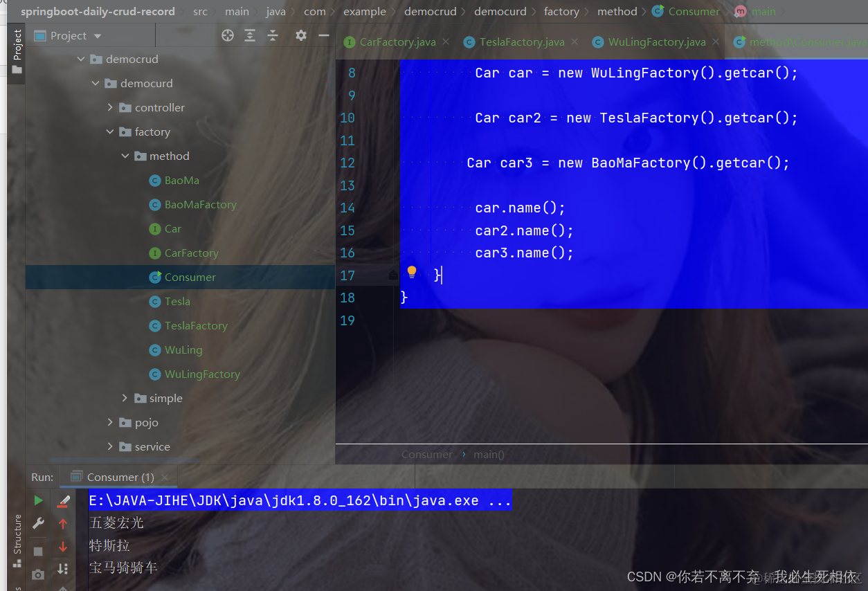Image resolution: width=868 pixels, height=591 pixels.
Task: Click the Collapse All icon in Project panel
Action: [273, 35]
